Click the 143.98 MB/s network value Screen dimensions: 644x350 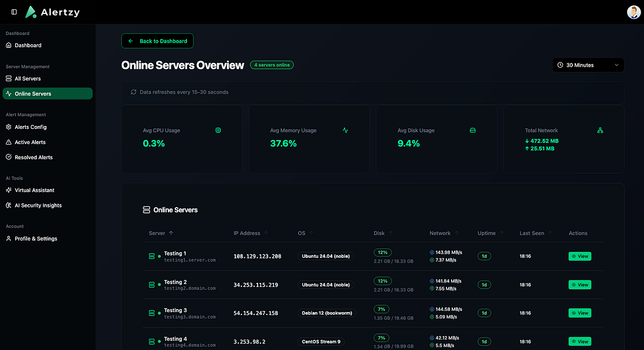coord(449,253)
